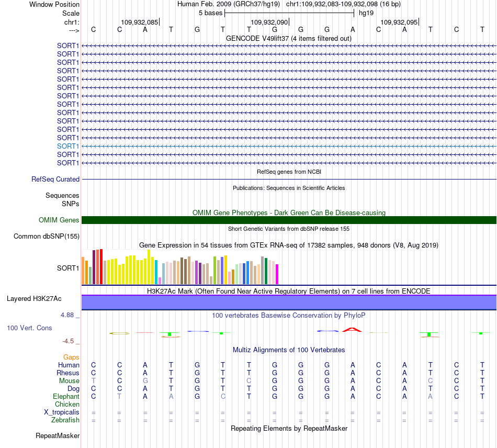Viewport: 497px width, 448px height.
Task: Click the Elephant species row label
Action: tap(66, 397)
